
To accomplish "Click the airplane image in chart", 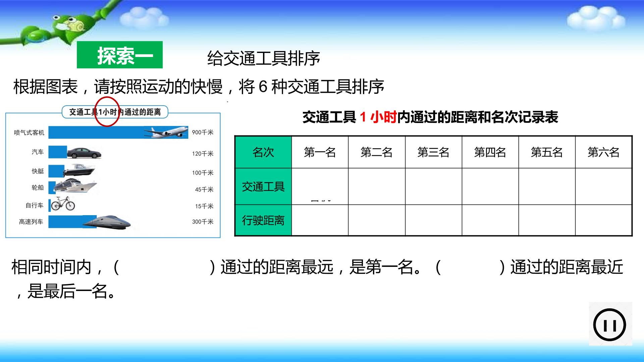I will (166, 132).
